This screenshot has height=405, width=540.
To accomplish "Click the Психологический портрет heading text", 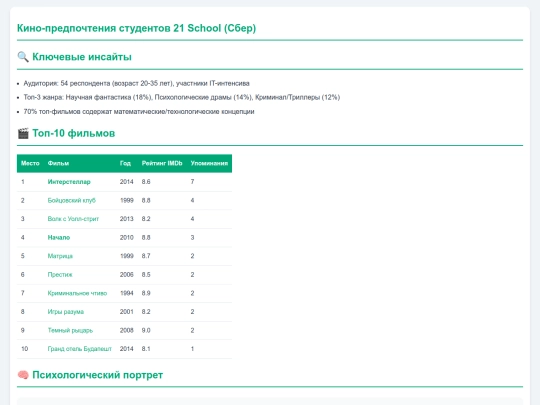I will (97, 375).
